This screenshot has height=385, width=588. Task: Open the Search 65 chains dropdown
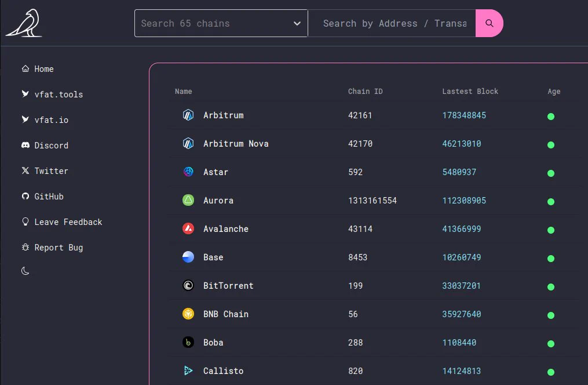coord(221,23)
